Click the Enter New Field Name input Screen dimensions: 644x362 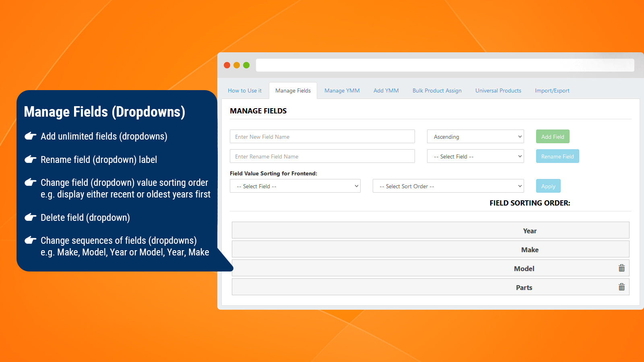coord(322,136)
